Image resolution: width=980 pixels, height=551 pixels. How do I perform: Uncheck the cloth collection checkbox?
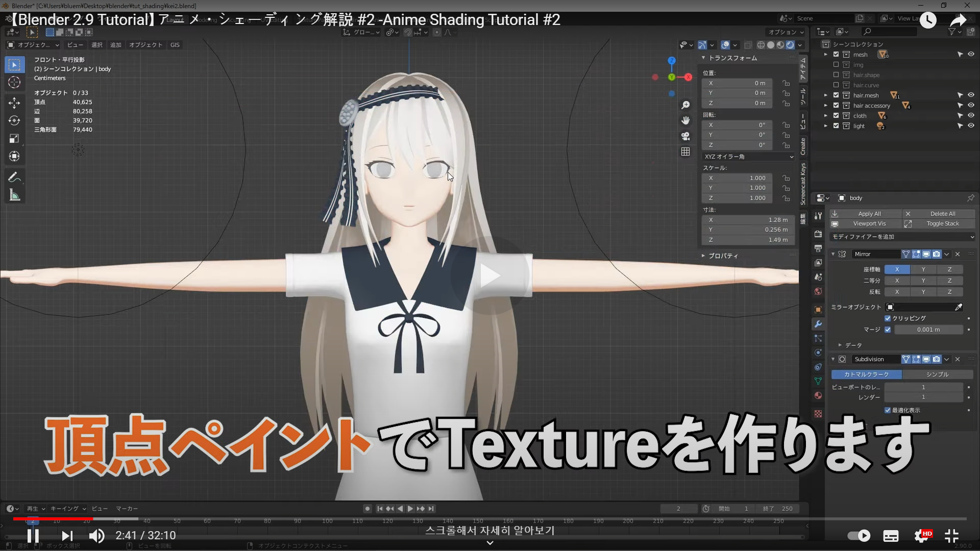click(x=836, y=116)
